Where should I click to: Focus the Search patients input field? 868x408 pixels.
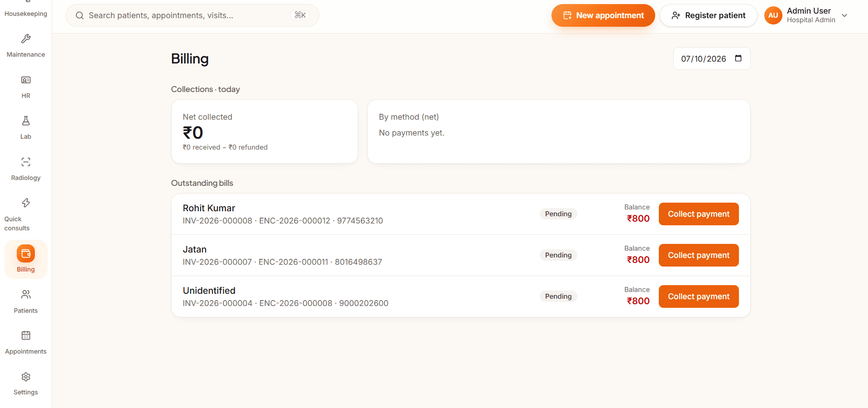[192, 15]
